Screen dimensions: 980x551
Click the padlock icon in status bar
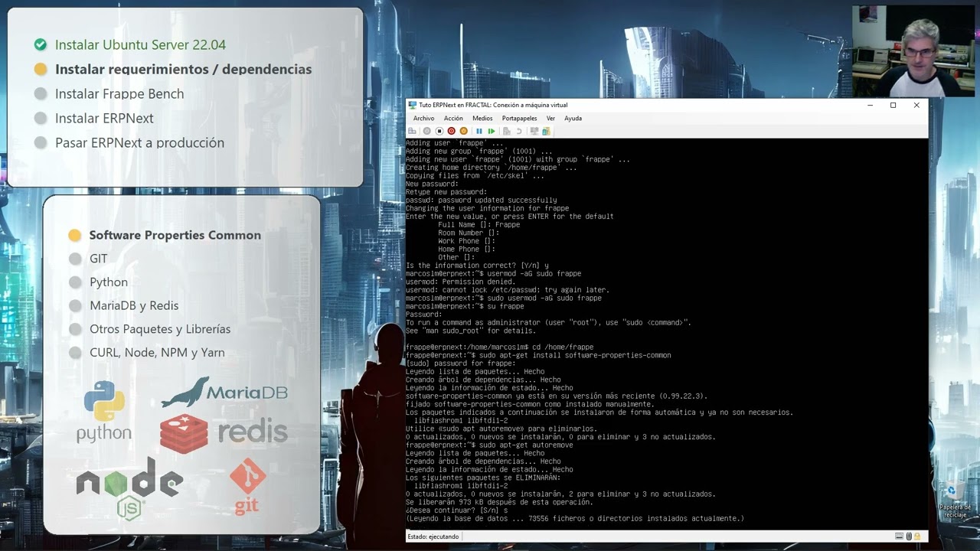pos(917,536)
